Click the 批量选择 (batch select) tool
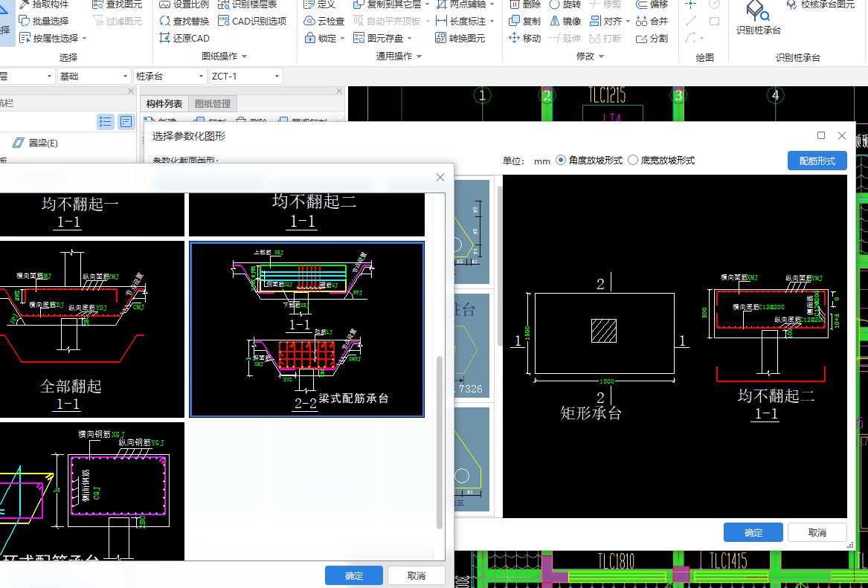The image size is (868, 588). (44, 21)
